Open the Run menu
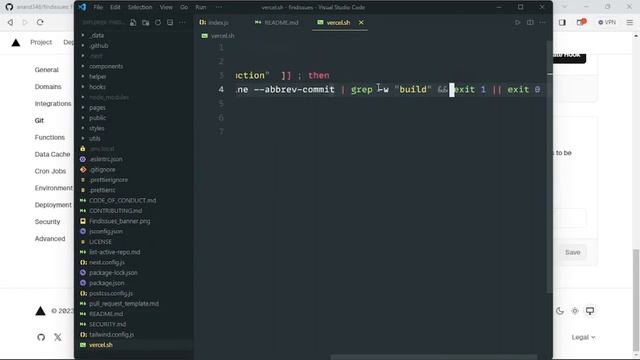Image resolution: width=640 pixels, height=360 pixels. pyautogui.click(x=200, y=7)
